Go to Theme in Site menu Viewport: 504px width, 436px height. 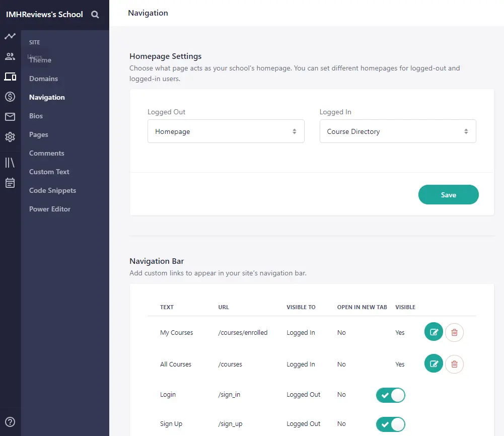[40, 60]
